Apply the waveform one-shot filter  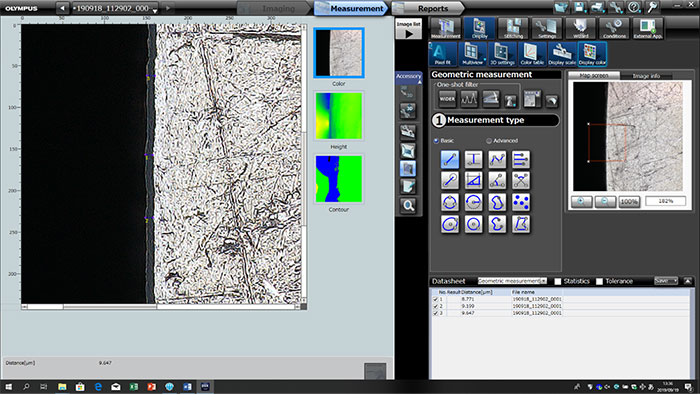469,99
